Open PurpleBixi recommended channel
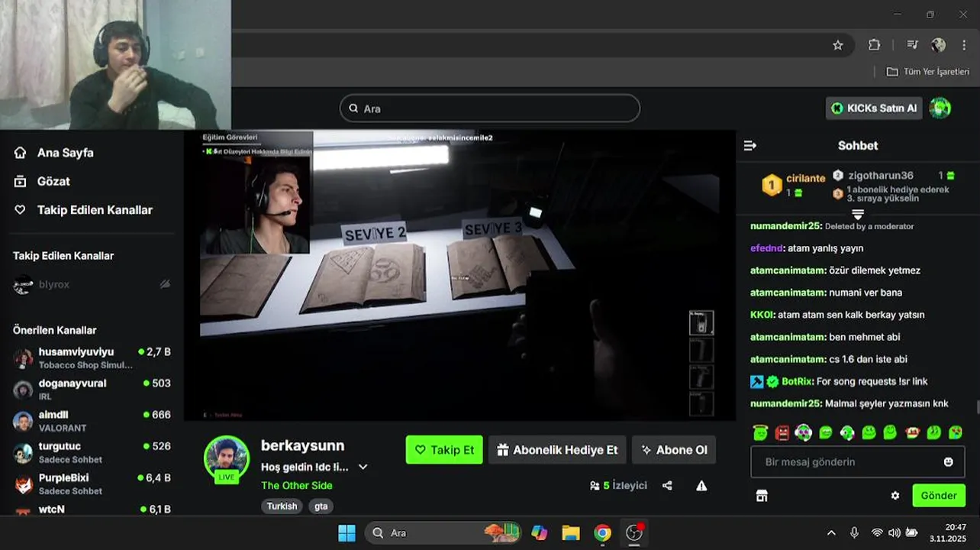Viewport: 980px width, 550px height. pyautogui.click(x=92, y=484)
